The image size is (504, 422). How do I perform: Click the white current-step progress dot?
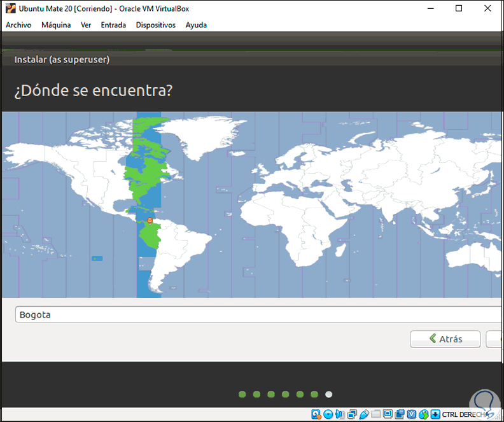(x=328, y=395)
